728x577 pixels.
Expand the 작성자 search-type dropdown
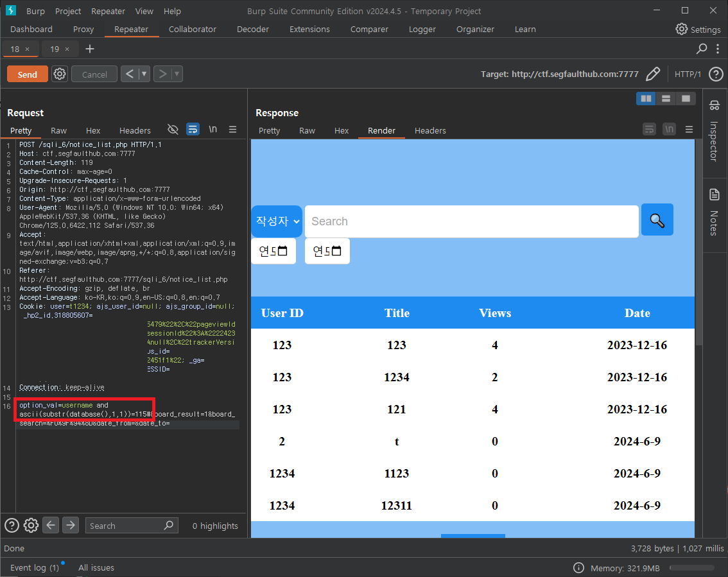tap(277, 221)
